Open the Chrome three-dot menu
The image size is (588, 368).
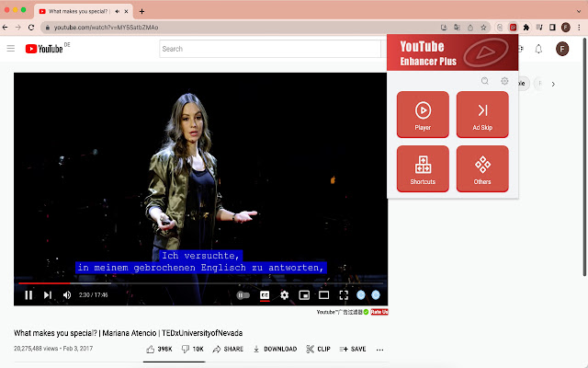pyautogui.click(x=579, y=28)
